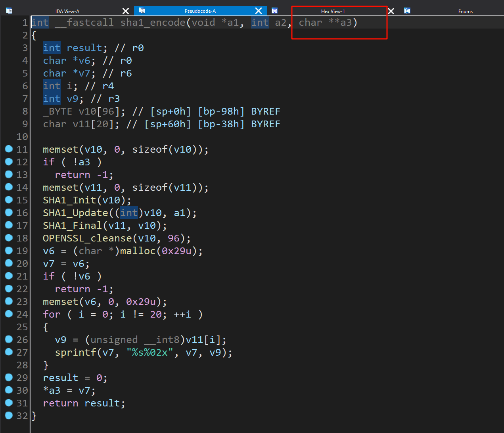Click the v11[20] variable declaration

(x=90, y=124)
